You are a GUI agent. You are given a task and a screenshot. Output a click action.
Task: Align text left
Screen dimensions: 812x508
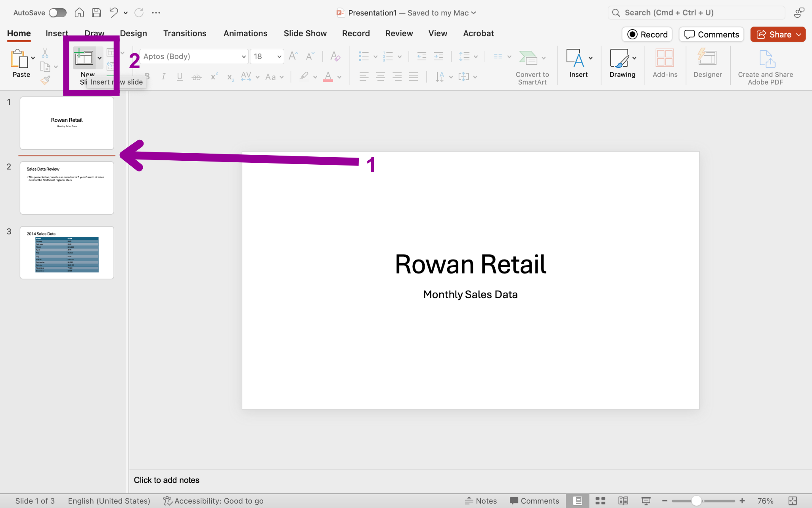pyautogui.click(x=364, y=76)
